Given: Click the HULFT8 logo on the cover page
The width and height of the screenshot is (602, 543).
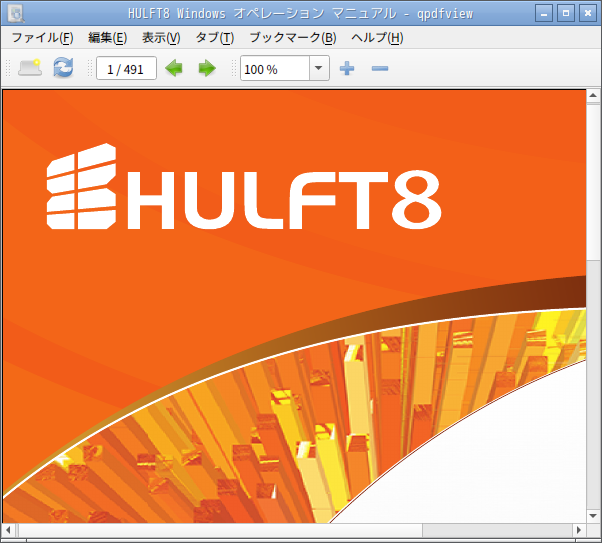Looking at the screenshot, I should pyautogui.click(x=243, y=187).
